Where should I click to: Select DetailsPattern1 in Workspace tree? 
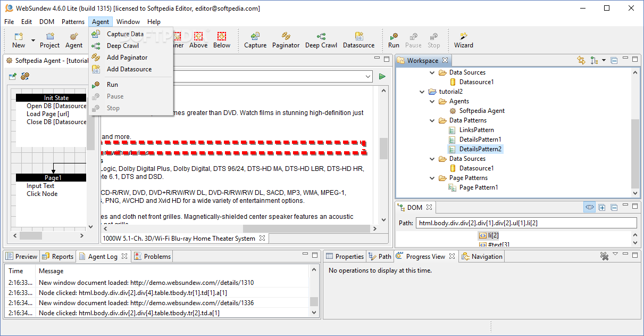480,140
